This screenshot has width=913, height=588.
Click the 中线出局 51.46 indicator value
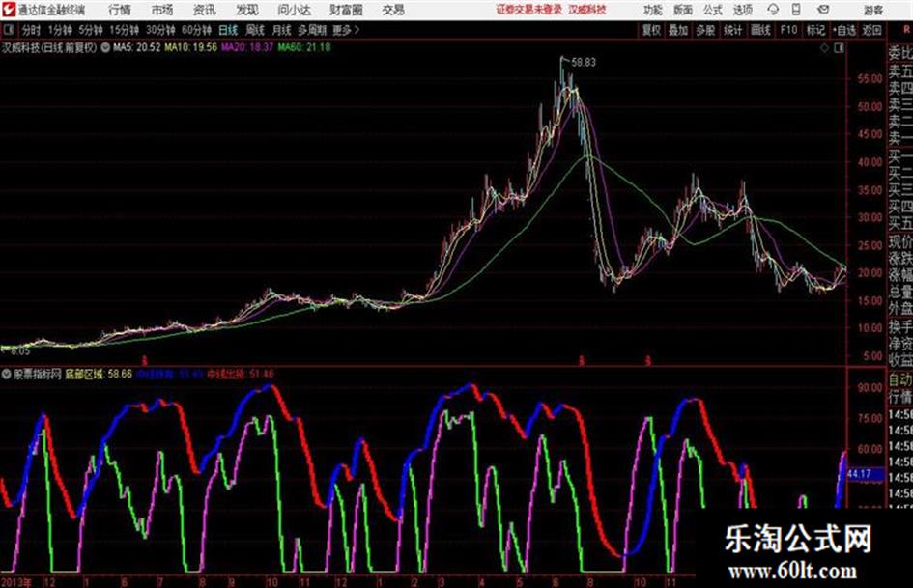[241, 374]
